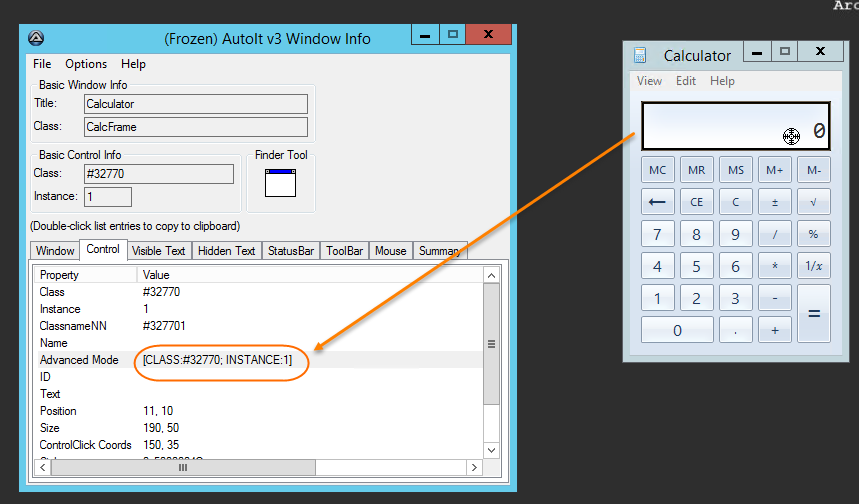
Task: Click digit 8 on Calculator
Action: coord(697,234)
